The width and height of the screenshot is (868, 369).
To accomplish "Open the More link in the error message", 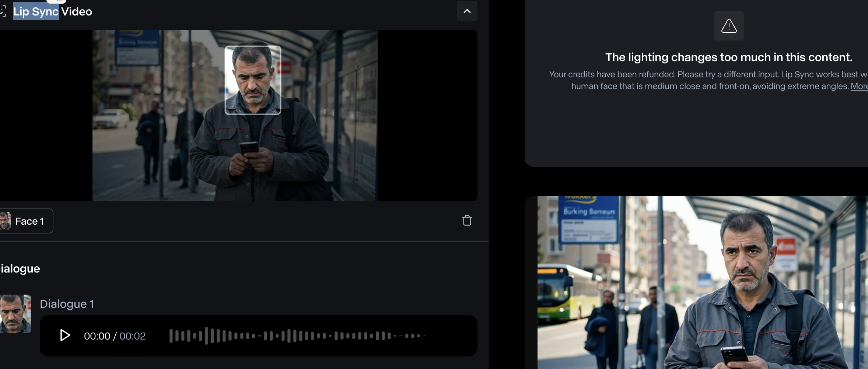I will [x=860, y=86].
